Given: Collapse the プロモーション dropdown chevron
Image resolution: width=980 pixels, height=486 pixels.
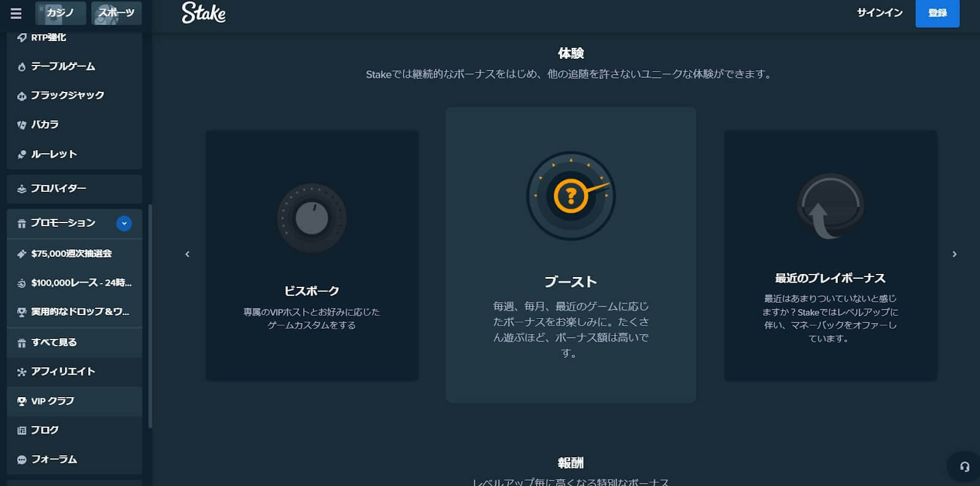Looking at the screenshot, I should pos(124,224).
